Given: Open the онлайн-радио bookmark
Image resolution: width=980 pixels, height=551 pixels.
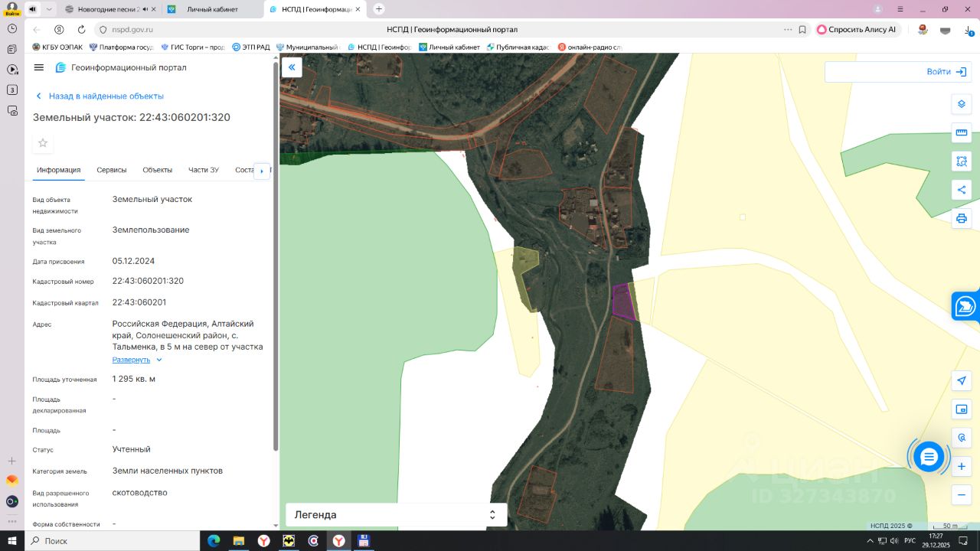Looking at the screenshot, I should tap(590, 47).
